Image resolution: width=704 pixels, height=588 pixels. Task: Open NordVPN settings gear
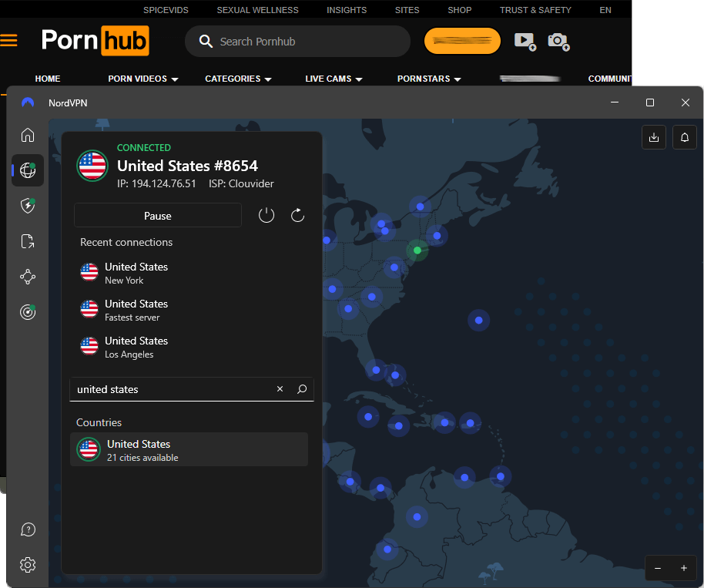[28, 565]
